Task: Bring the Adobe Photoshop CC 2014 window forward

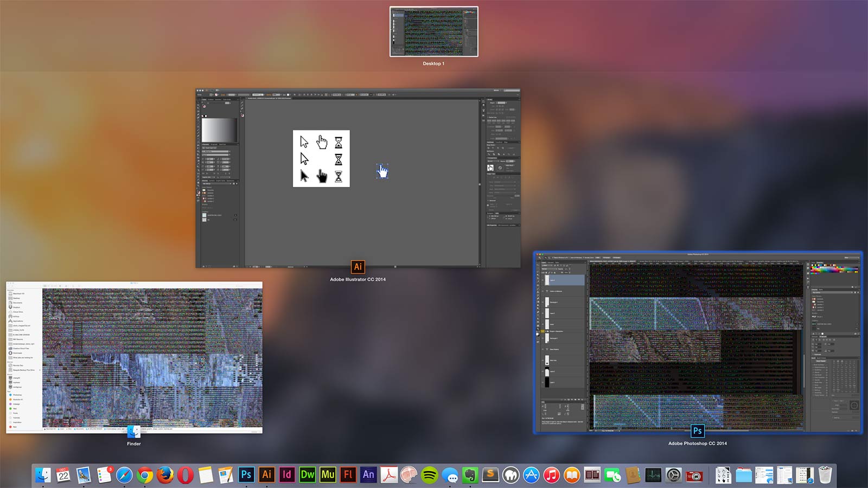Action: pos(698,342)
